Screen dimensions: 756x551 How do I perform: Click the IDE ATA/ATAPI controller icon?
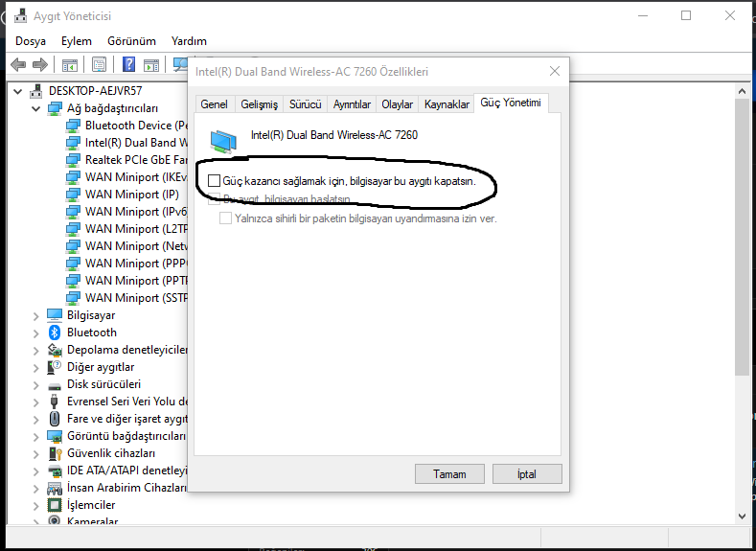click(x=55, y=471)
